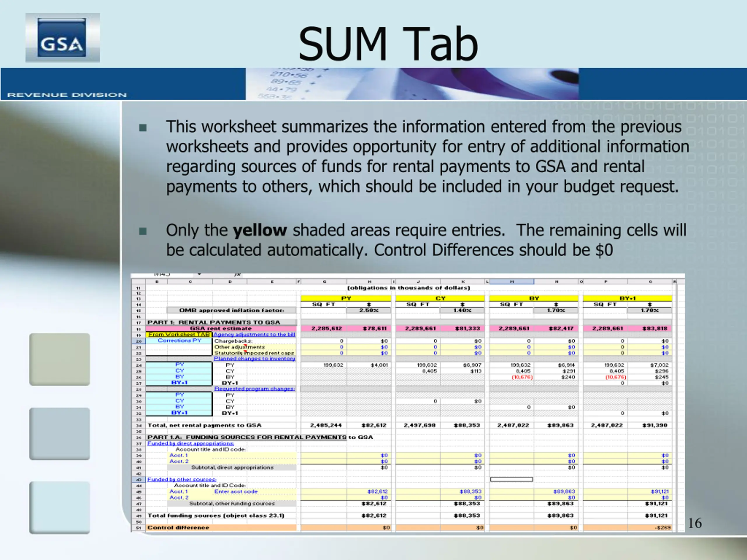This screenshot has height=560, width=747.
Task: Select the yellow 'BY+1' column group header
Action: pyautogui.click(x=627, y=298)
